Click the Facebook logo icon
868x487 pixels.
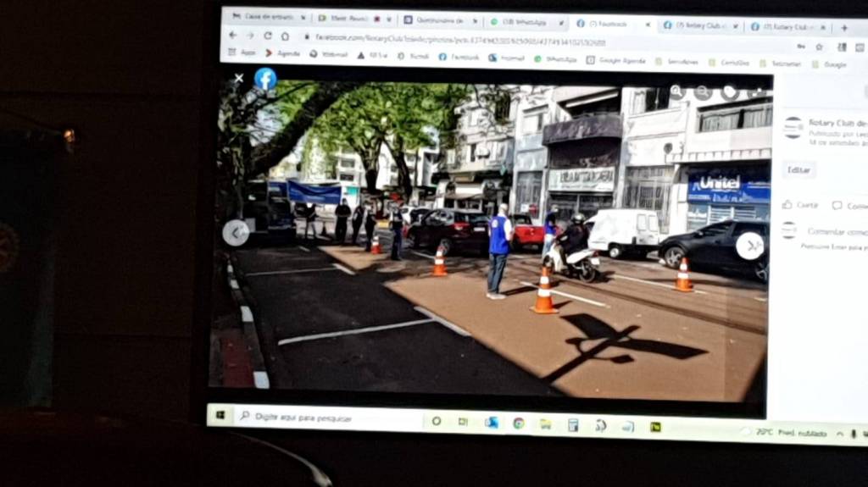pos(265,79)
